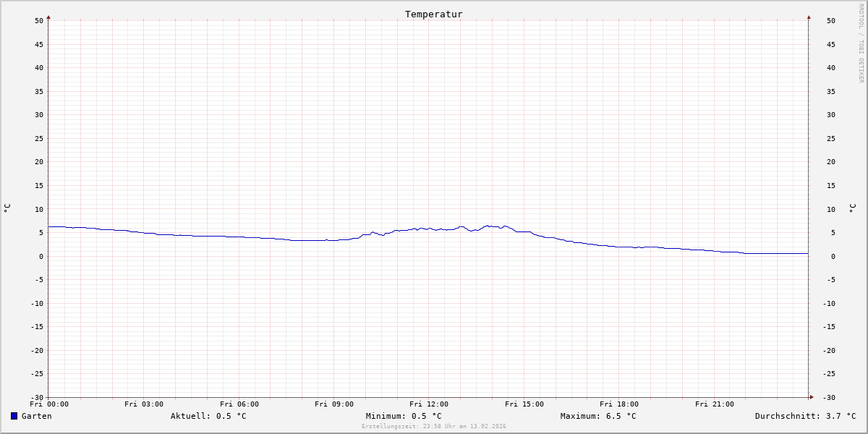This screenshot has height=434, width=868.
Task: Click the Erstellungszeit timestamp footer text
Action: 434,426
